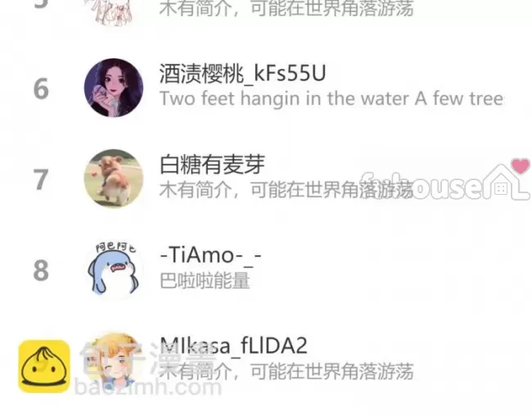Screen dimensions: 532x415
Task: Open 酒渍樱桃_kFs55U's profile avatar
Action: (114, 88)
